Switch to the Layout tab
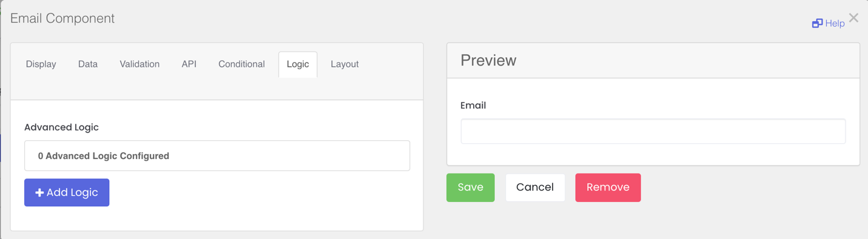The width and height of the screenshot is (868, 239). pos(345,64)
